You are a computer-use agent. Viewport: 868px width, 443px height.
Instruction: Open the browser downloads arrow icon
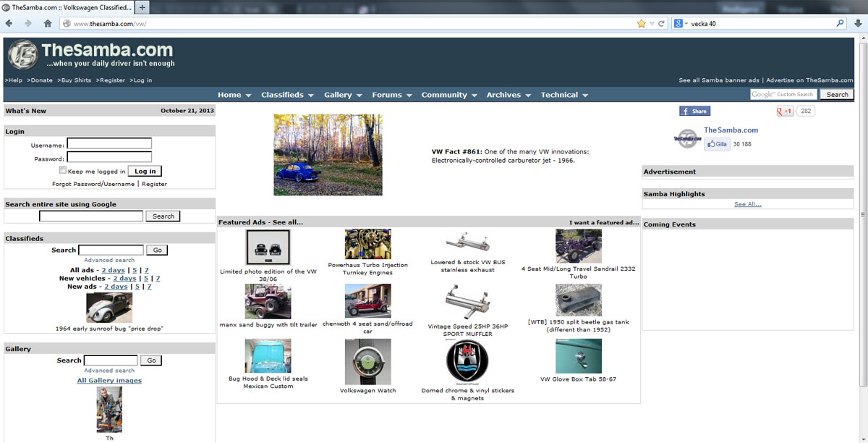click(x=858, y=23)
